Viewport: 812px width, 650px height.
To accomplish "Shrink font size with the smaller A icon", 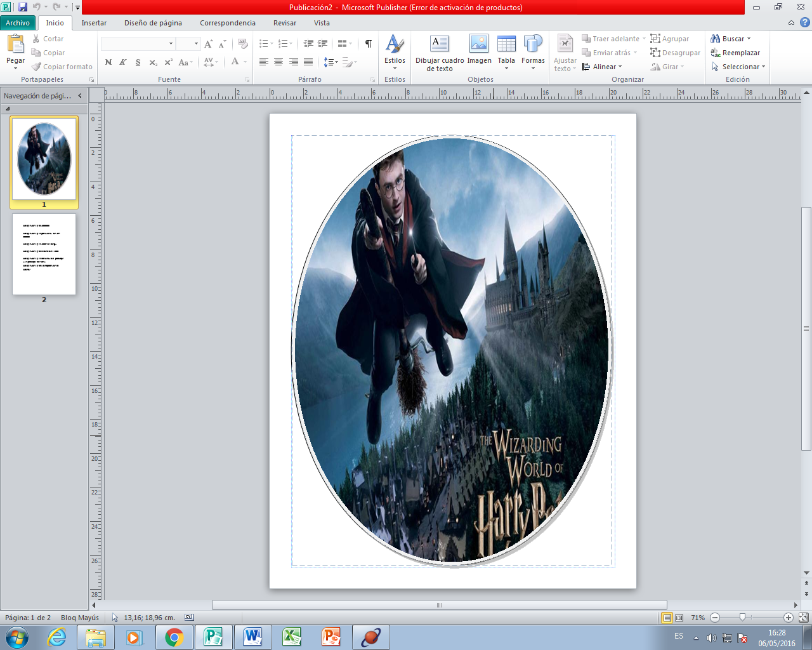I will 222,44.
